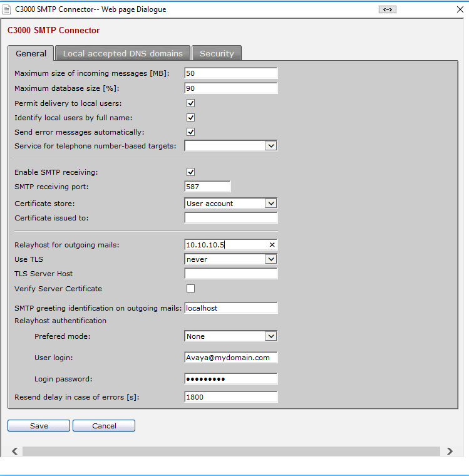Image resolution: width=469 pixels, height=476 pixels.
Task: Toggle Identify local users by full name
Action: pyautogui.click(x=190, y=118)
